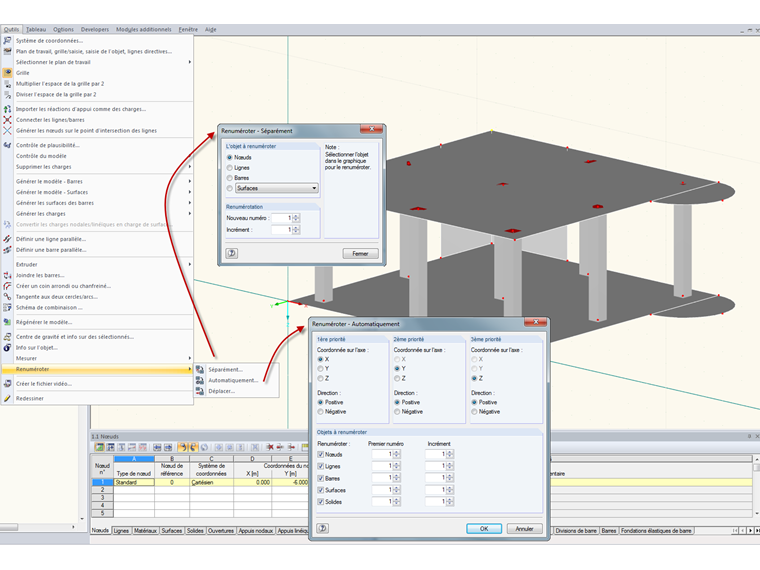Image resolution: width=760 pixels, height=570 pixels.
Task: Click the Définir une barre parallèle icon
Action: pyautogui.click(x=7, y=250)
